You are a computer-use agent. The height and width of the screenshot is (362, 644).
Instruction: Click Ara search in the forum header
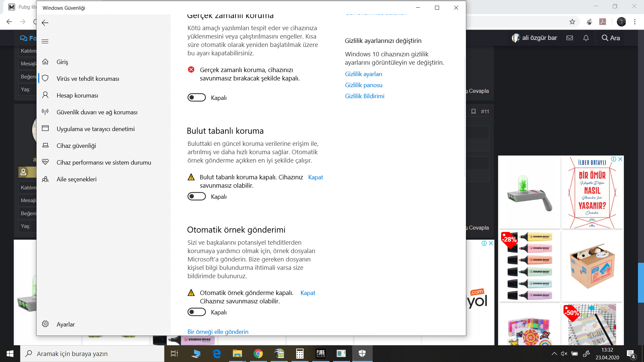coord(610,38)
